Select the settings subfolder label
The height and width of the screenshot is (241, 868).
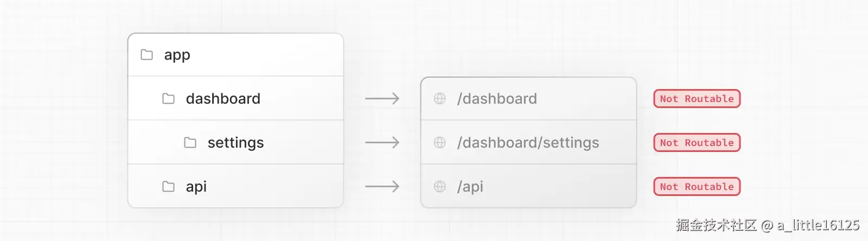[x=235, y=143]
